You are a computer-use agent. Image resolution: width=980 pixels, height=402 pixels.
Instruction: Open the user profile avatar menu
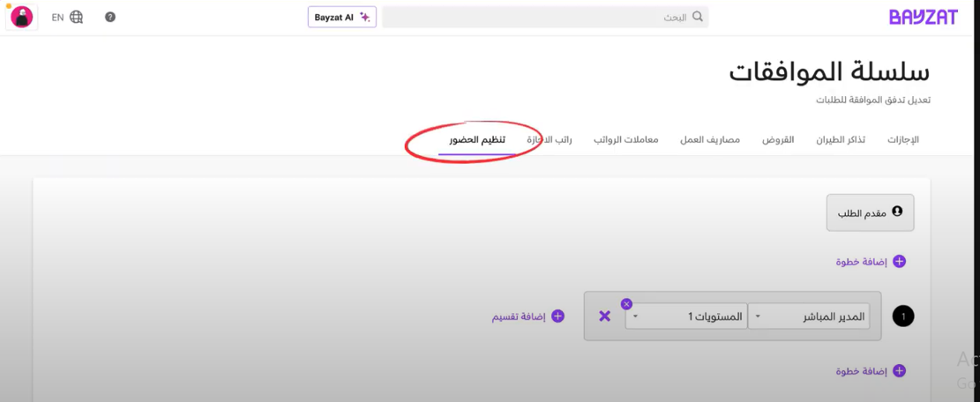(22, 17)
